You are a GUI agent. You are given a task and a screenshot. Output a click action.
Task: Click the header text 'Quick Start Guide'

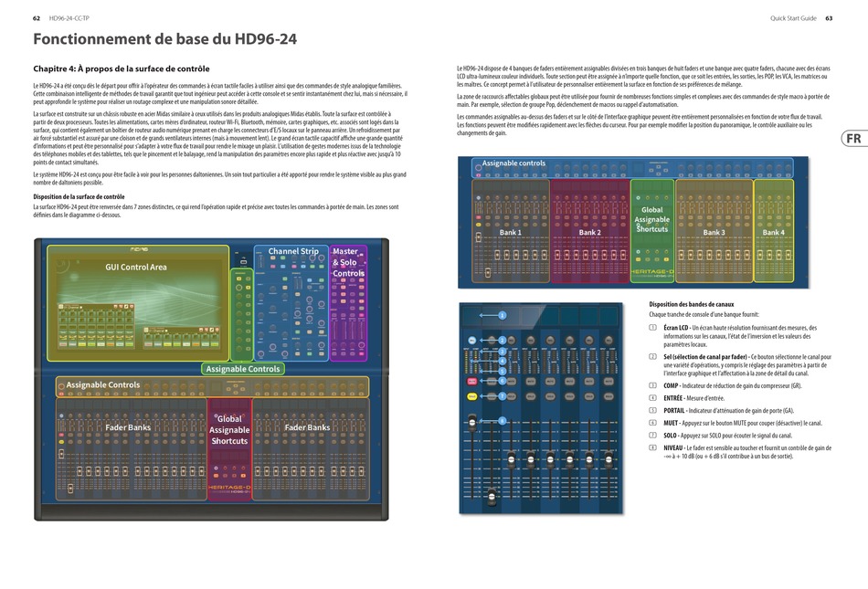(x=793, y=18)
